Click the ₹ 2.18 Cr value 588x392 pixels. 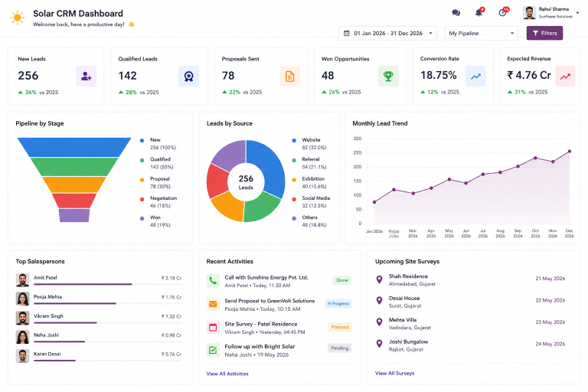tap(171, 278)
